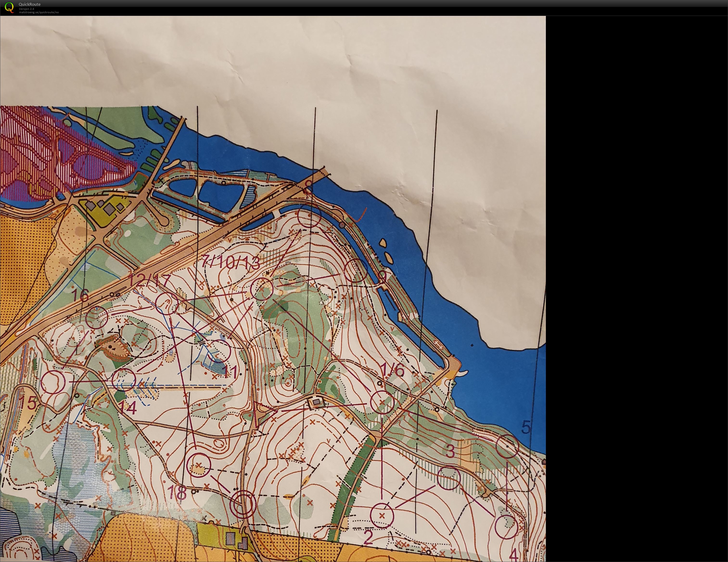728x562 pixels.
Task: Open the matstroeng.se/quickroute/no link
Action: [39, 12]
